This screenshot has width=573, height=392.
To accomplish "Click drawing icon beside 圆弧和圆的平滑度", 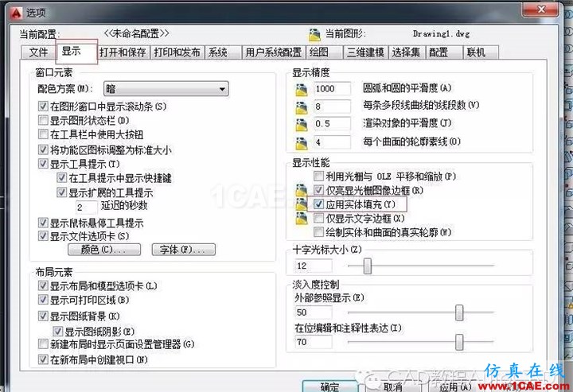I will point(302,90).
